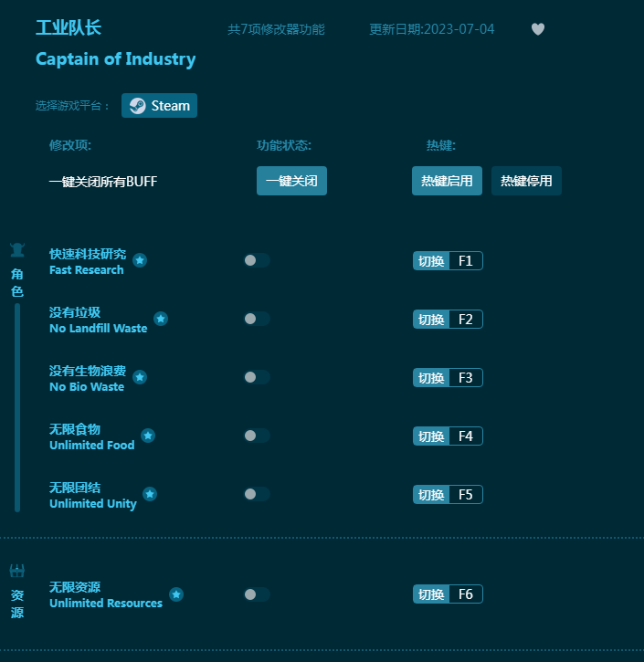Viewport: 644px width, 662px height.
Task: Click Unlimited Unity label
Action: (x=93, y=503)
